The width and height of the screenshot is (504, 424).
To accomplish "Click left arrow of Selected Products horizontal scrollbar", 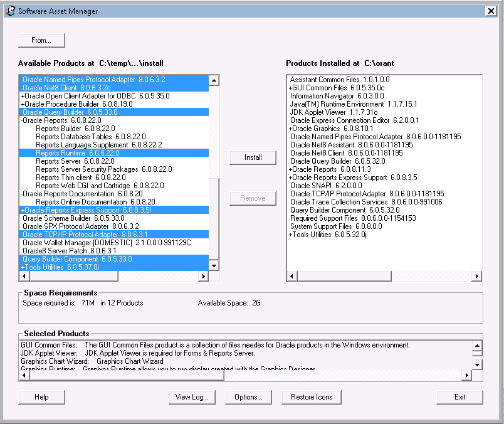I will point(24,375).
